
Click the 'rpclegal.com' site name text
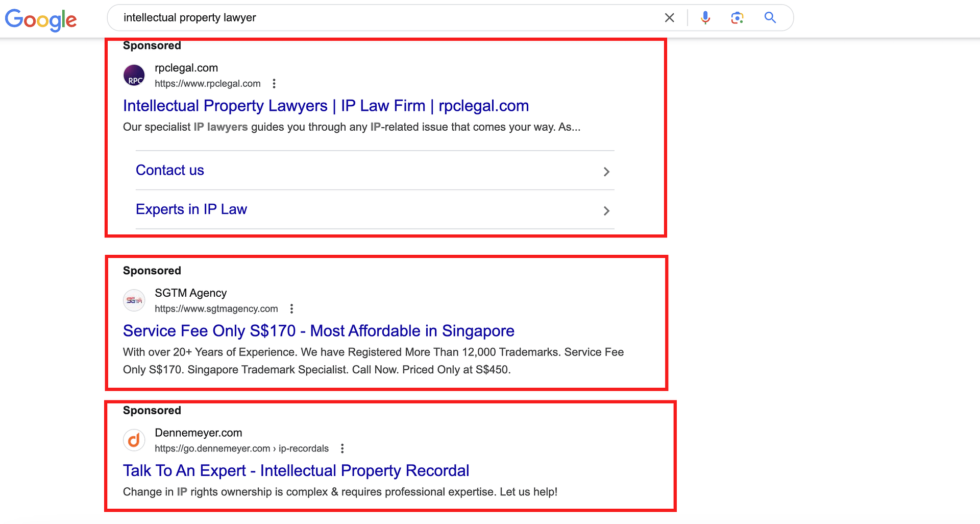186,68
